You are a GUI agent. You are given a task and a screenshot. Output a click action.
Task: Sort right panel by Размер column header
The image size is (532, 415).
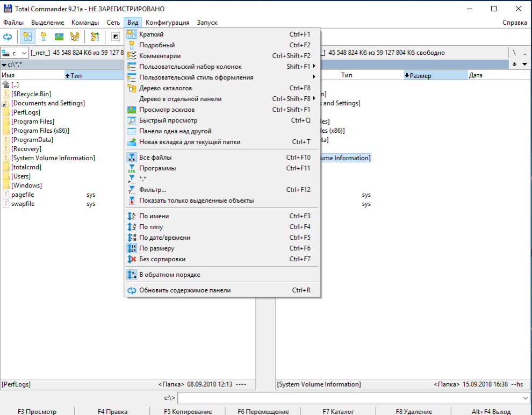click(x=436, y=75)
